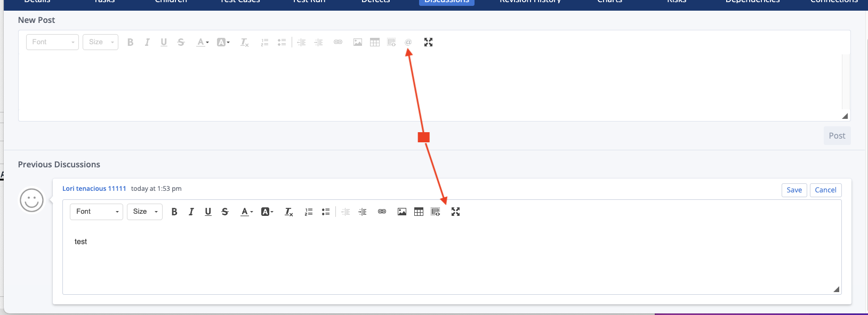Decrease indent in the test post editor

[x=345, y=212]
